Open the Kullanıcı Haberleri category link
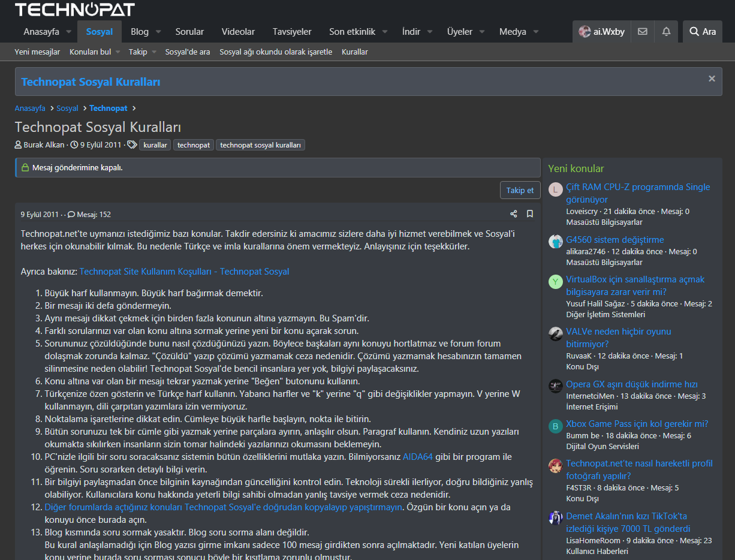 (x=597, y=551)
